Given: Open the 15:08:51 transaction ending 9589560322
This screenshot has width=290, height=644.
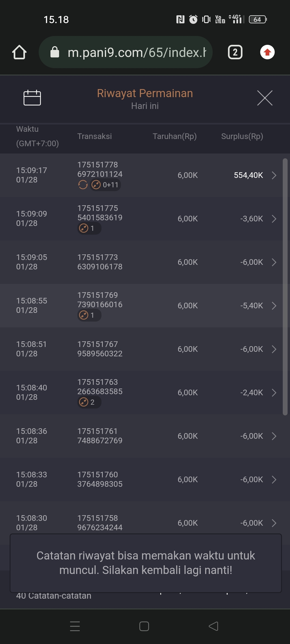Looking at the screenshot, I should pyautogui.click(x=145, y=349).
